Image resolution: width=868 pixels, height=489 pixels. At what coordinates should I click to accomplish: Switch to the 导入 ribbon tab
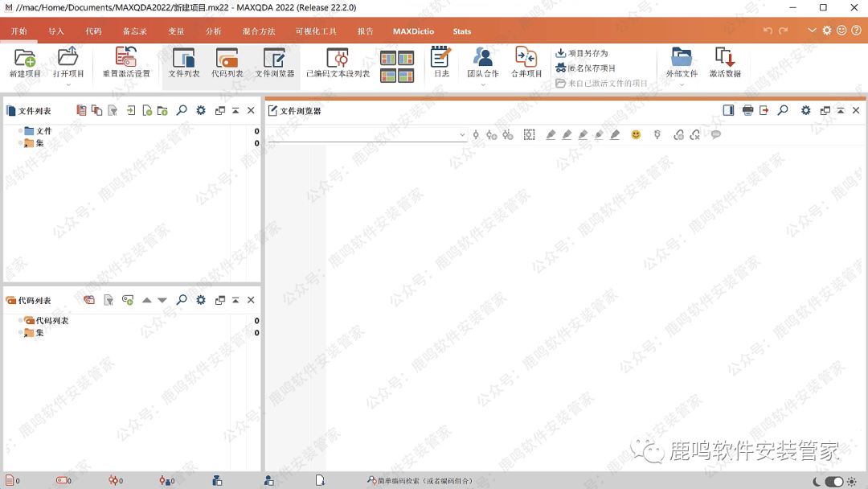(56, 31)
